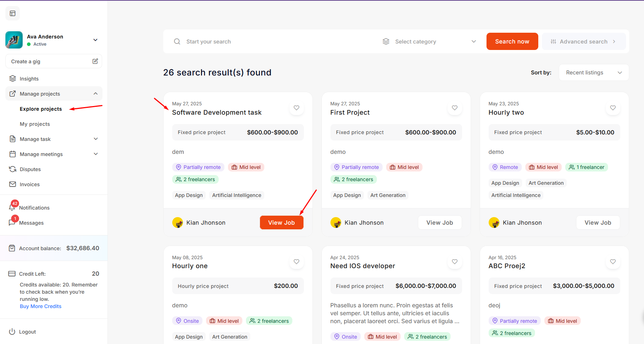Follow the Buy More Credits link
This screenshot has width=644, height=344.
(41, 306)
